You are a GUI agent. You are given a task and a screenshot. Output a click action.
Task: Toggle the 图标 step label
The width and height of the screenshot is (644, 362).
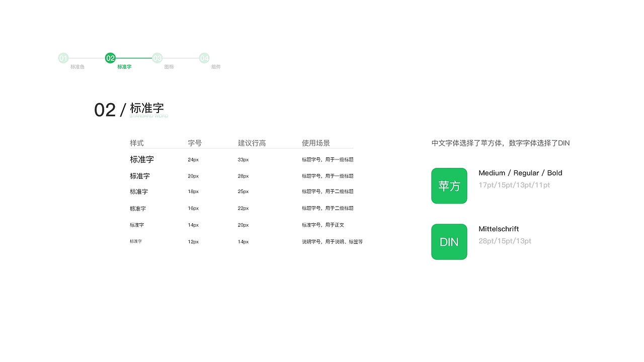pos(169,67)
